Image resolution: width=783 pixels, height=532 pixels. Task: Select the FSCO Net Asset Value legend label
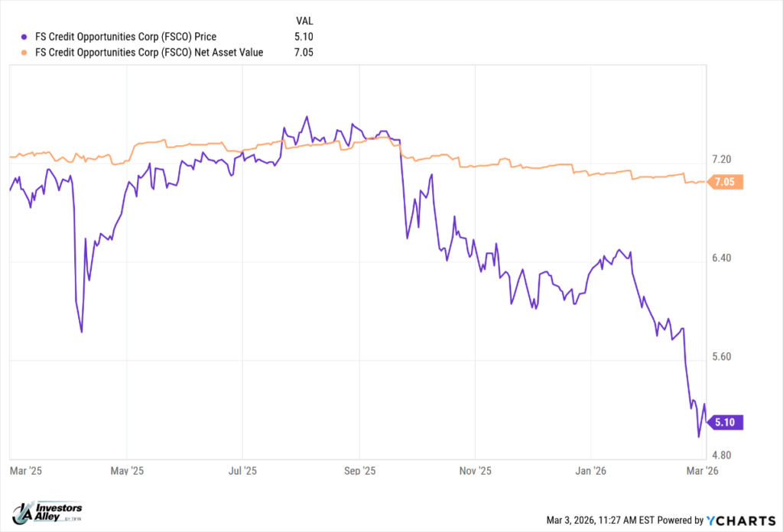(150, 53)
